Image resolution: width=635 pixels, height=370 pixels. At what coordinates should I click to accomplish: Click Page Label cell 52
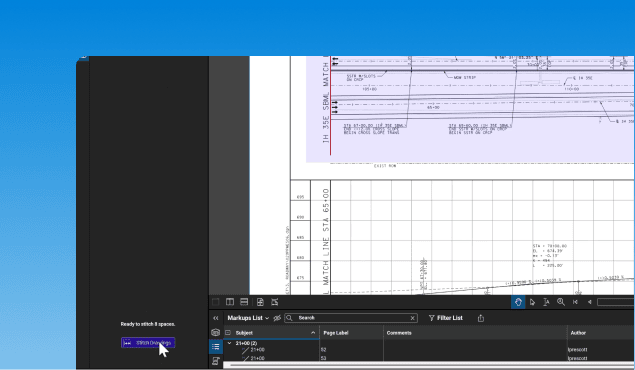click(323, 350)
